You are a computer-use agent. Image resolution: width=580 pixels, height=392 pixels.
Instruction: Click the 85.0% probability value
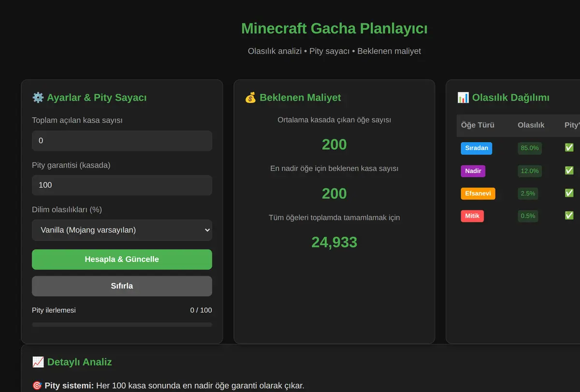pos(530,148)
